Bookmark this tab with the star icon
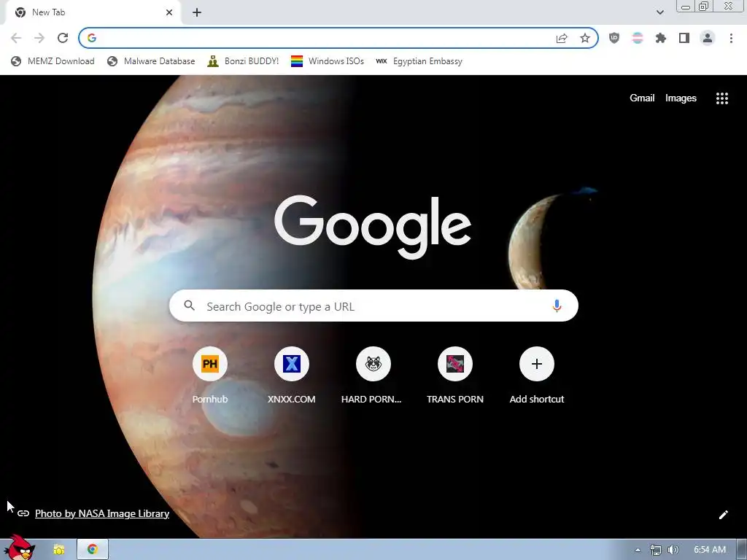747x560 pixels. 585,38
